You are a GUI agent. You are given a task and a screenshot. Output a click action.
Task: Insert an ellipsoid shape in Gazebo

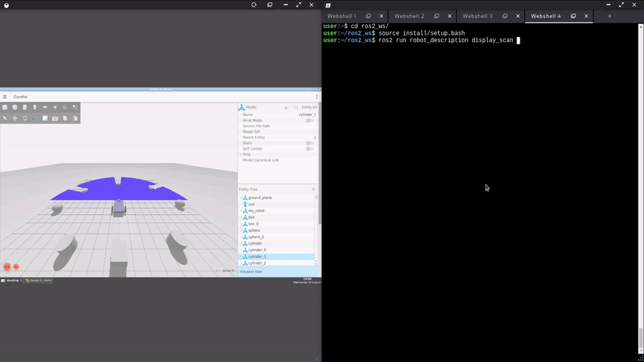coord(44,107)
